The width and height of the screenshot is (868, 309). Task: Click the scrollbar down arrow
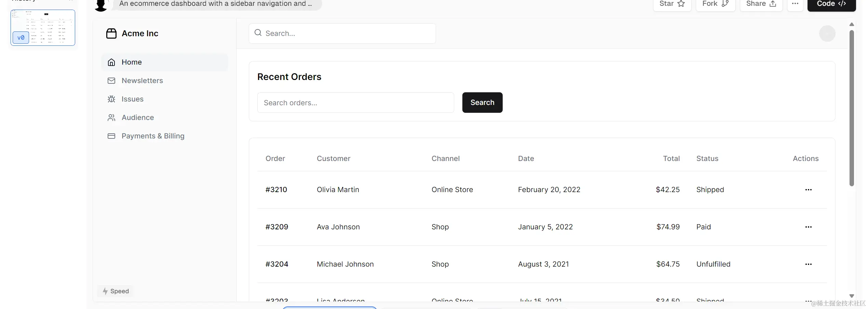(852, 296)
